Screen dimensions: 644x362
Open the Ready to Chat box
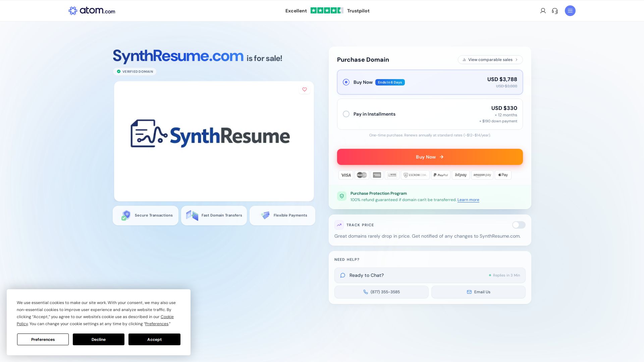coord(430,275)
